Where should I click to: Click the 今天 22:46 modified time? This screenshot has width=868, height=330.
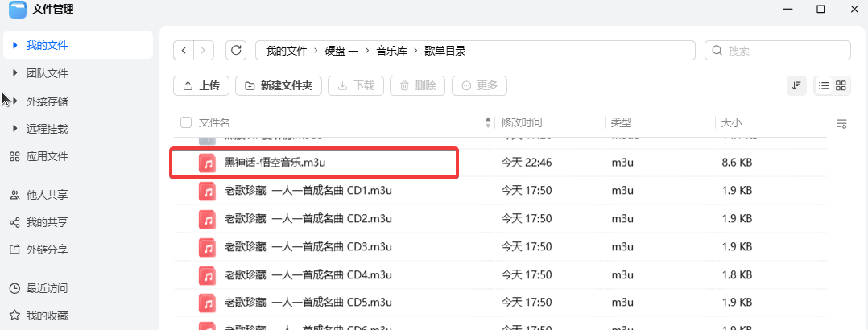pyautogui.click(x=526, y=163)
